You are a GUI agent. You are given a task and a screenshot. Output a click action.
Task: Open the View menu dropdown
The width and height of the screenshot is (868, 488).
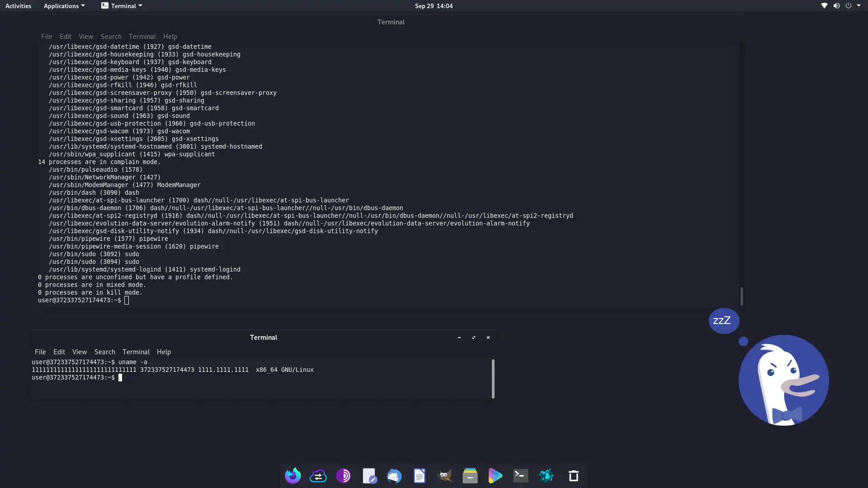(79, 352)
